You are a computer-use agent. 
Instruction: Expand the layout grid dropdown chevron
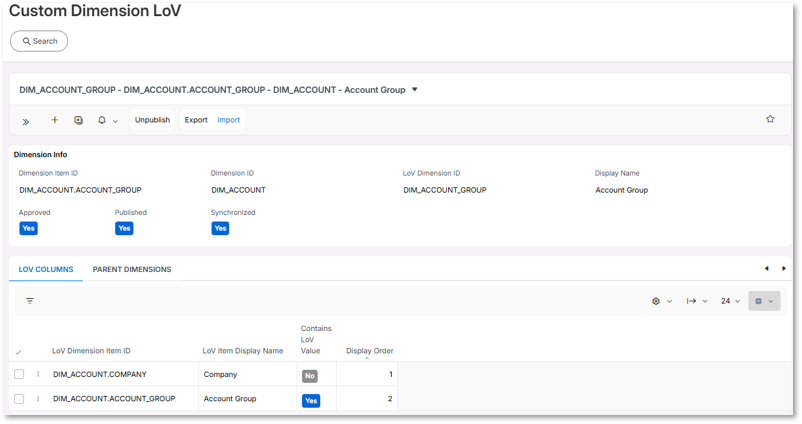(771, 301)
